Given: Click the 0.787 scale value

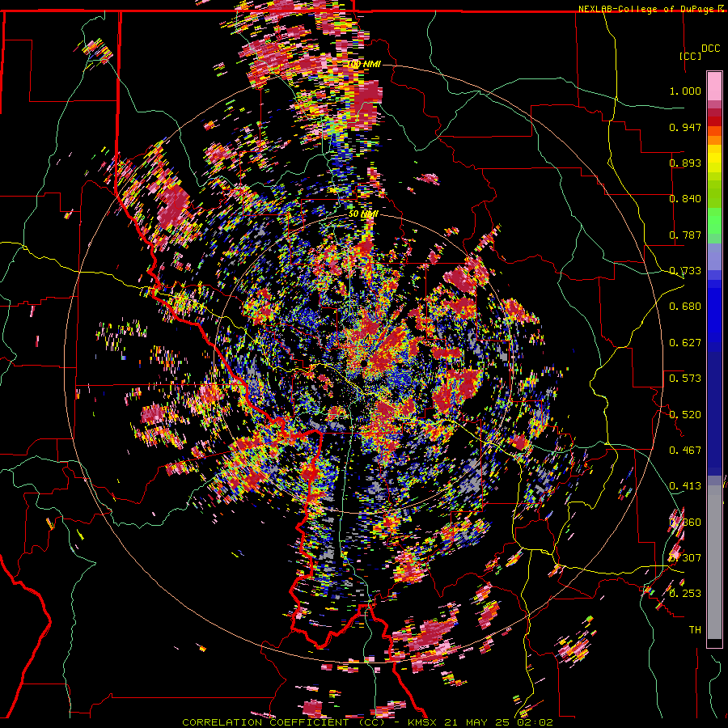Looking at the screenshot, I should point(685,235).
